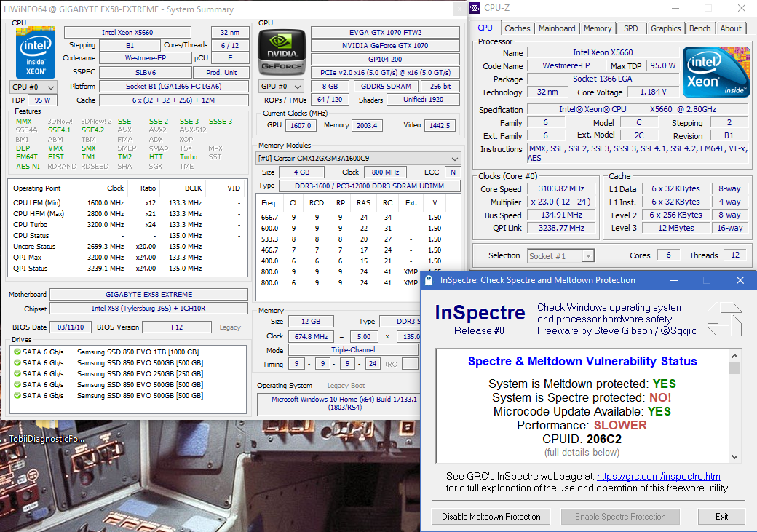Click the InSpectre scrollbar thumb
This screenshot has width=757, height=532.
(x=734, y=368)
